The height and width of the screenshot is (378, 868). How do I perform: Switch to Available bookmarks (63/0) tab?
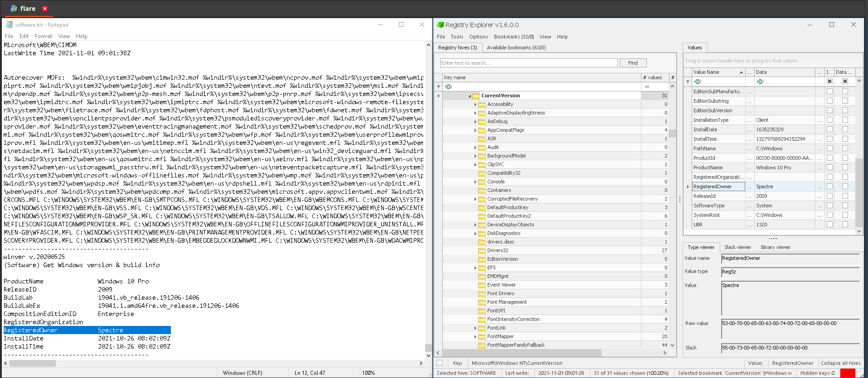(x=516, y=48)
